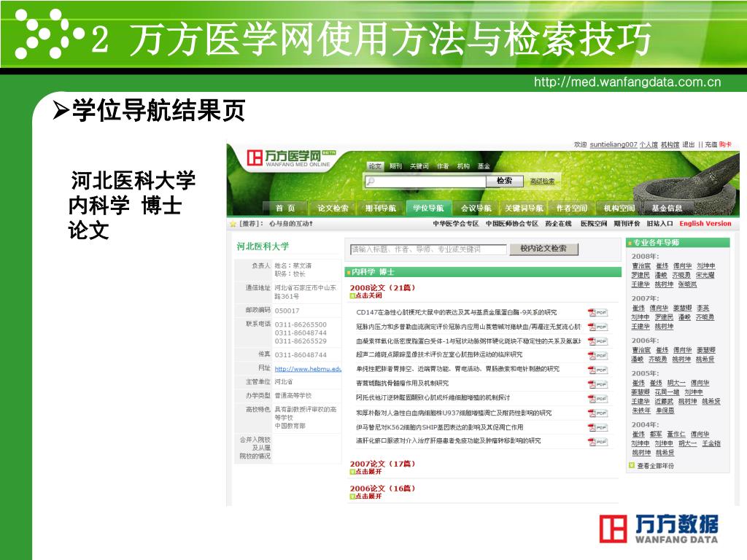Select advisor 李英 under 2007年
747x560 pixels.
[x=703, y=308]
